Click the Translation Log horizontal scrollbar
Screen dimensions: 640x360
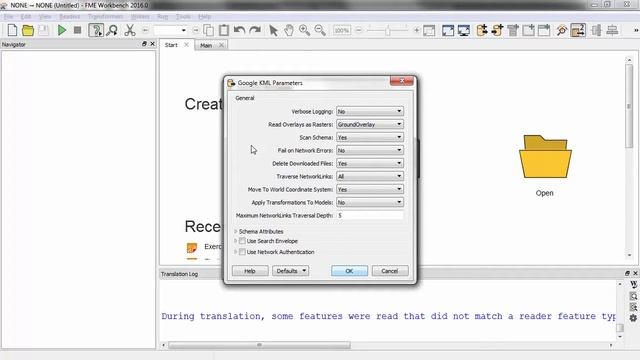click(x=259, y=345)
